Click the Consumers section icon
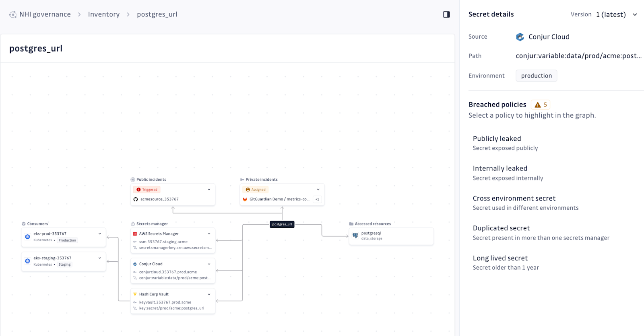The image size is (644, 336). 24,224
